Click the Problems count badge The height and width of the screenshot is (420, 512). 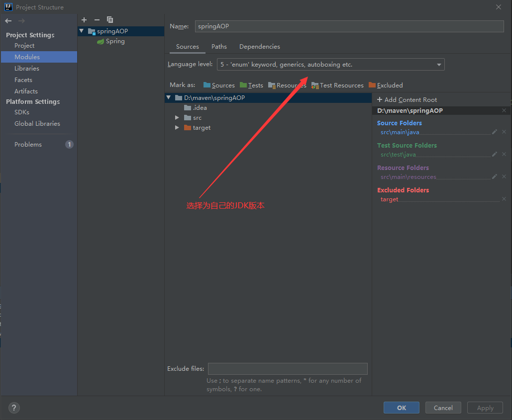pyautogui.click(x=69, y=145)
